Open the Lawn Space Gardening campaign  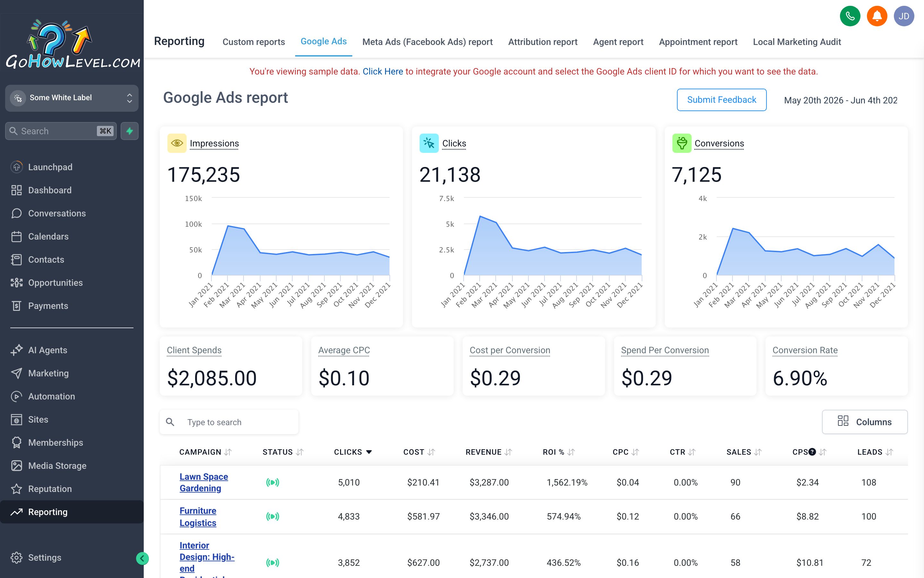click(204, 482)
